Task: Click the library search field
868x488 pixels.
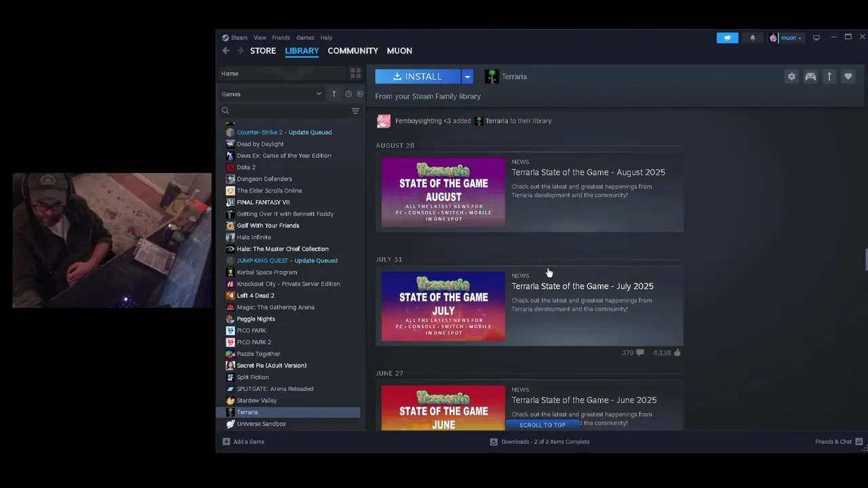Action: 285,110
